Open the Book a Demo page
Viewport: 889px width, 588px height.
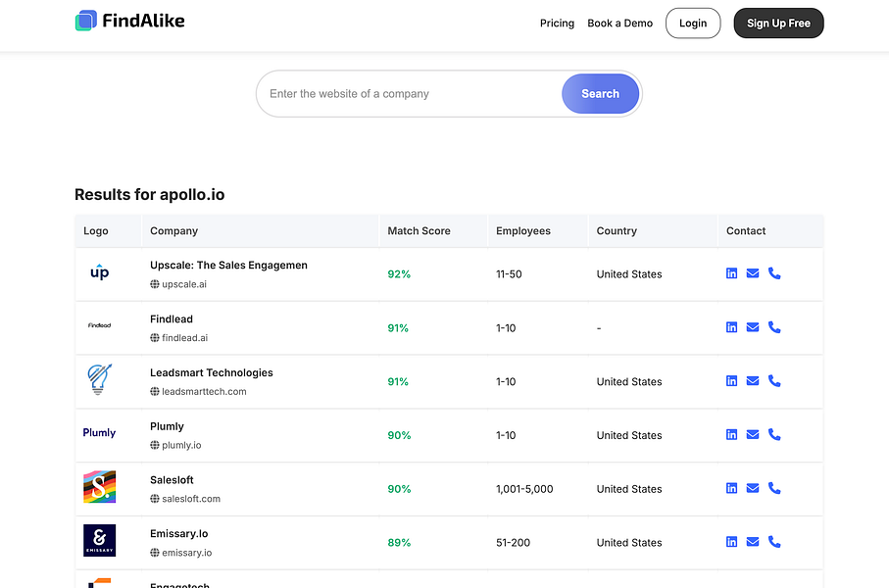619,24
